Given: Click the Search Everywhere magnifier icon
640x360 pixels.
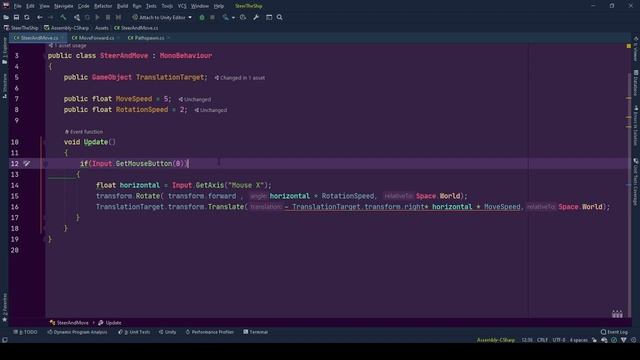Looking at the screenshot, I should click(x=280, y=18).
